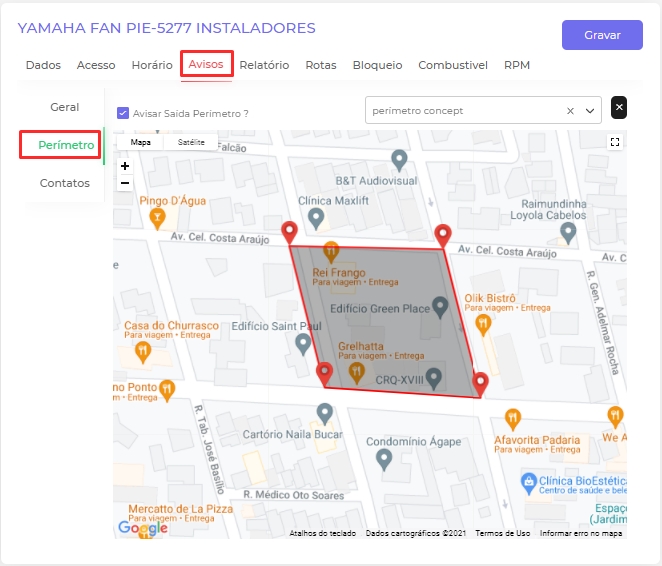Open Termos de Uso link

502,533
